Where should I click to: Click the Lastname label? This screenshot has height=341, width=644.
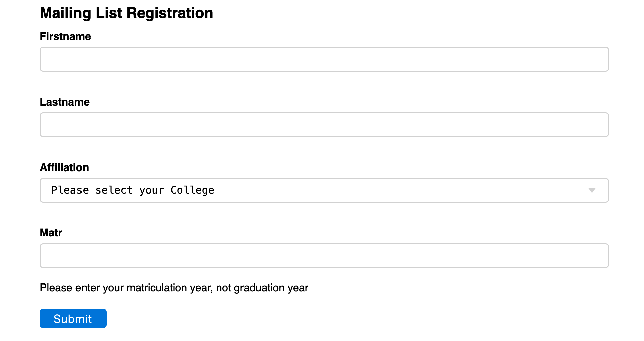(x=65, y=102)
